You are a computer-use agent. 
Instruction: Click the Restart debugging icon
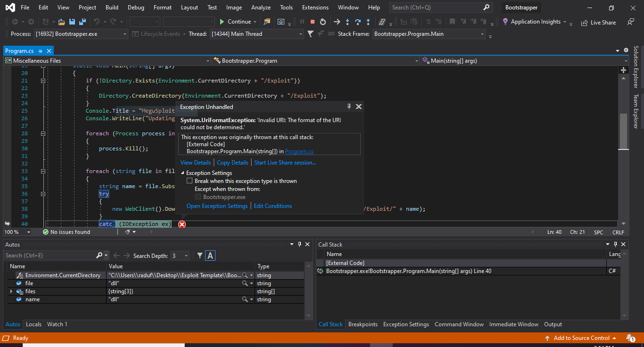tap(322, 22)
